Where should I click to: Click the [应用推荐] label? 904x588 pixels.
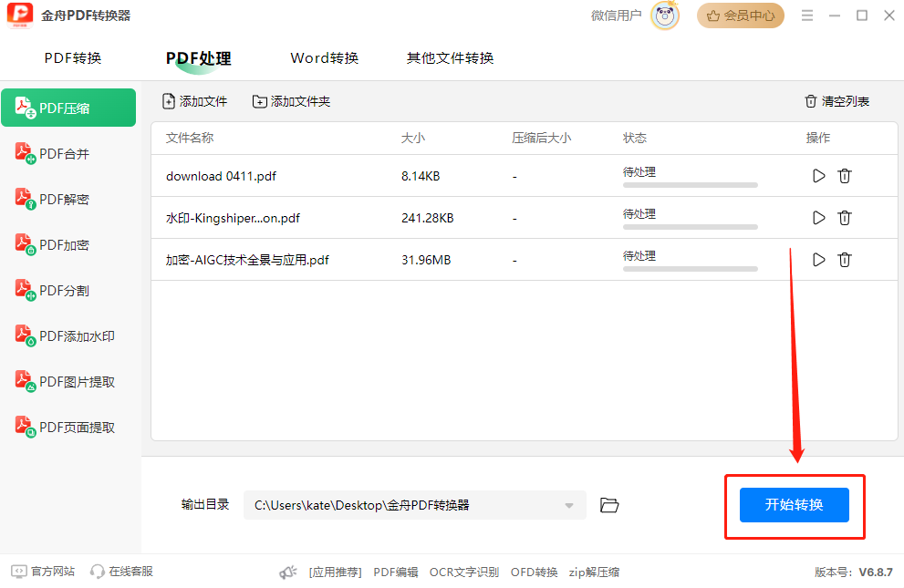335,572
